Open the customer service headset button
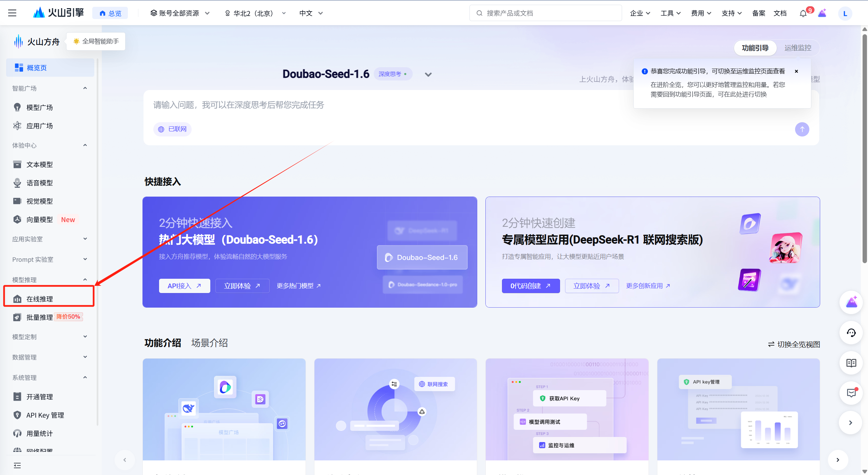 [851, 333]
